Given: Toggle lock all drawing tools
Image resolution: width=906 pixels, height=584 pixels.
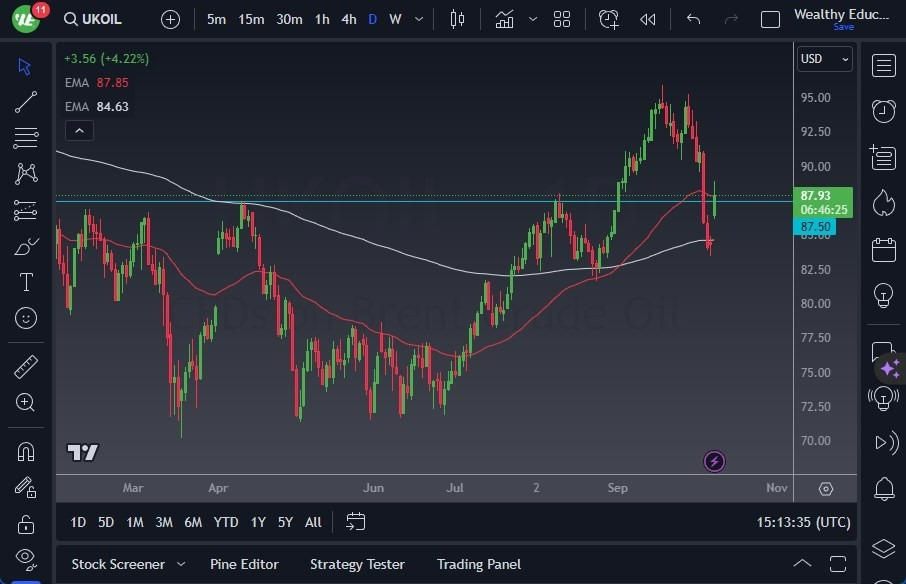Looking at the screenshot, I should coord(26,524).
